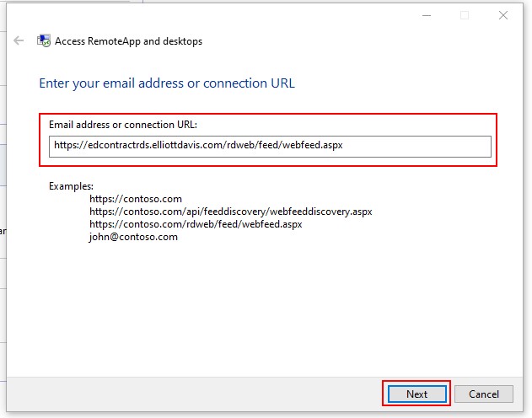Cancel the connection setup wizard
Image resolution: width=532 pixels, height=418 pixels.
click(484, 394)
